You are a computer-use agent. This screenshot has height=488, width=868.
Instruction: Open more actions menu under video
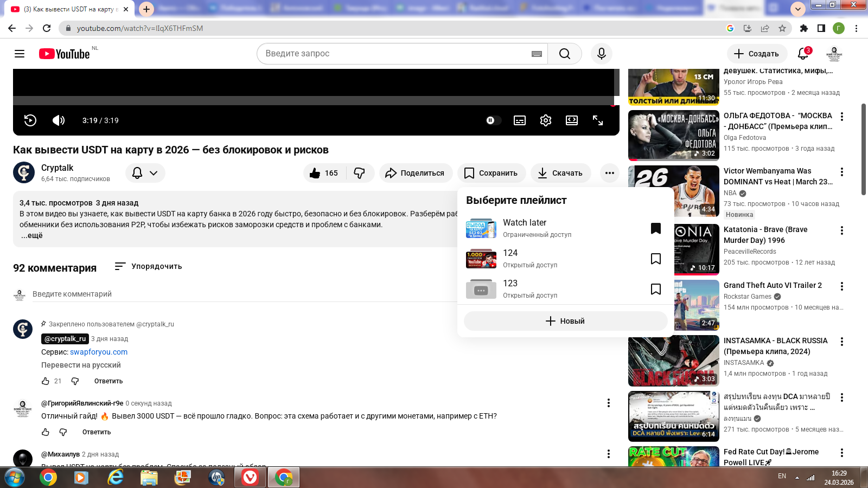coord(610,173)
